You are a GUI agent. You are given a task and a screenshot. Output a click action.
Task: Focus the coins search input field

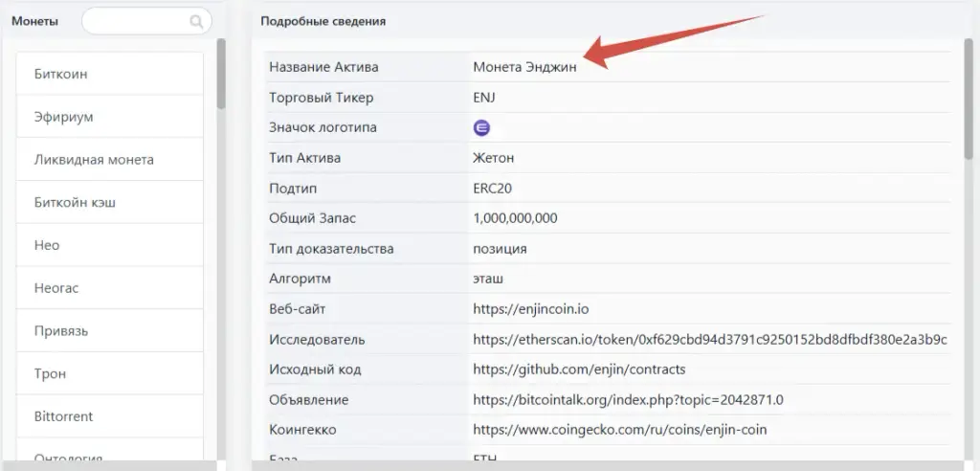(146, 21)
